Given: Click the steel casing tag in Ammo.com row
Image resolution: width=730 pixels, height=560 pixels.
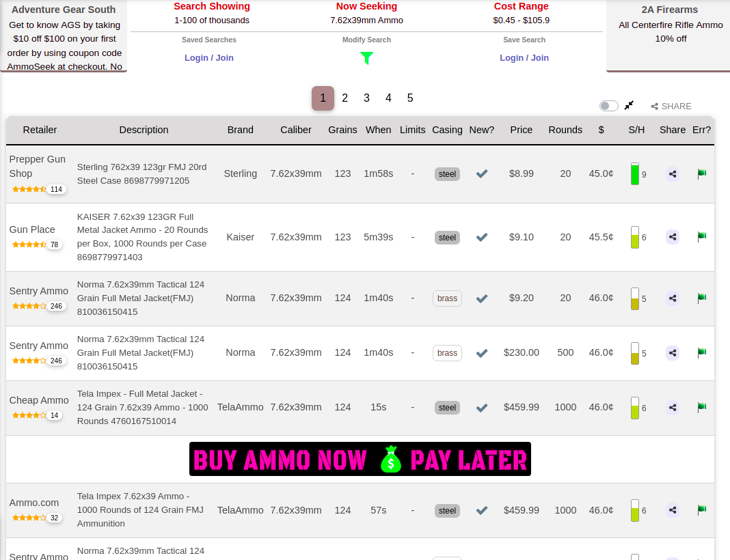Looking at the screenshot, I should pos(447,511).
